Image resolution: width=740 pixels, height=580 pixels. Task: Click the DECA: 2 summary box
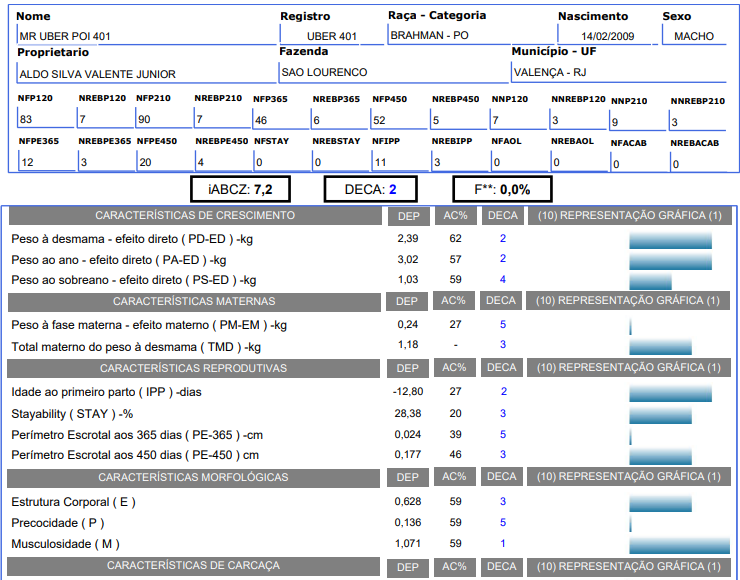tap(371, 189)
